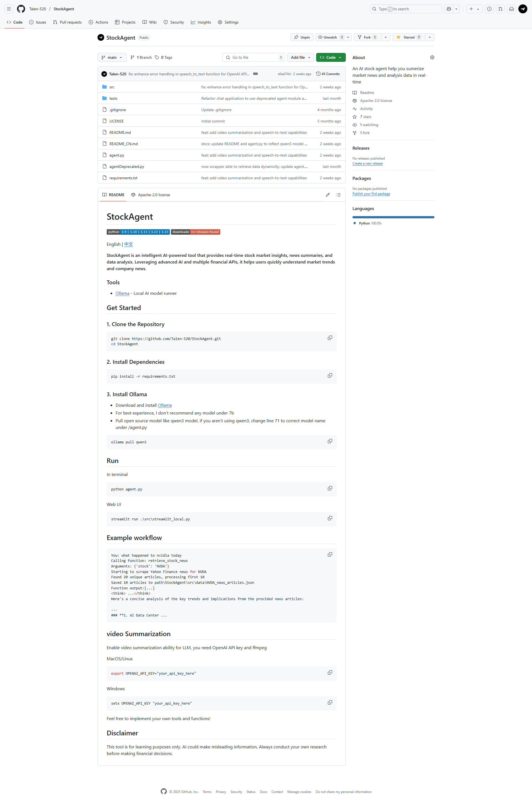Switch to the Issues tab

(x=38, y=22)
